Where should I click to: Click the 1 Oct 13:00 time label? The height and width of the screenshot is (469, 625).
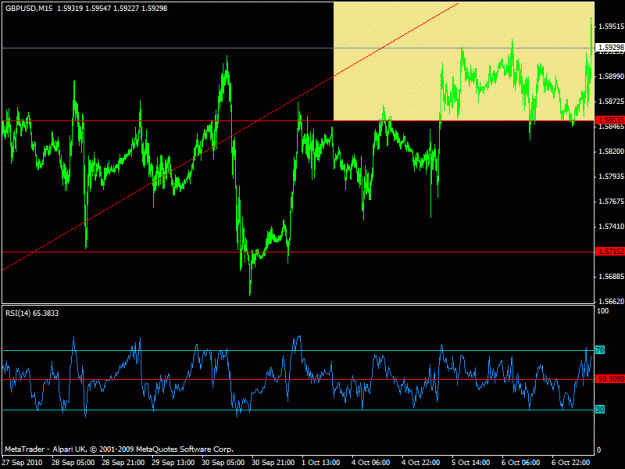[321, 463]
